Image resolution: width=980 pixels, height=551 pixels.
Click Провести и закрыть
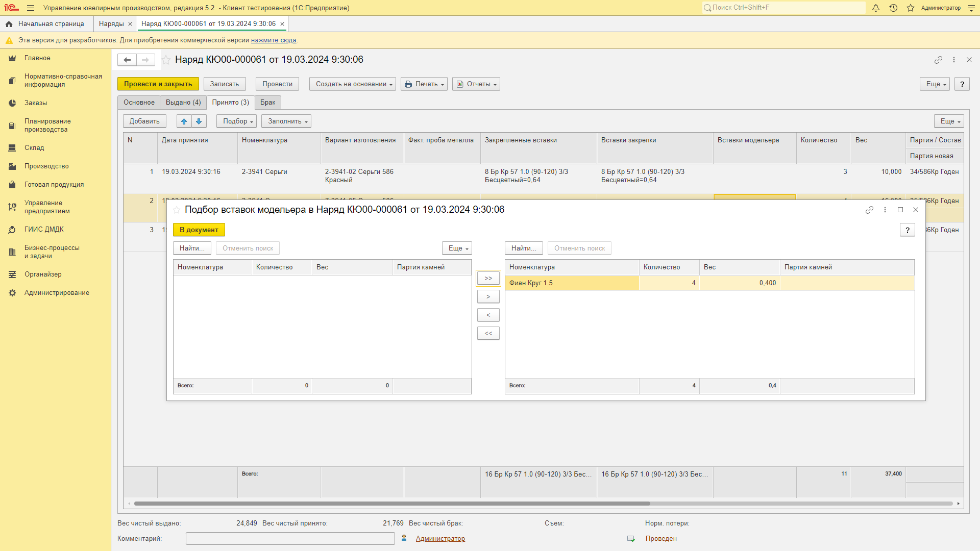(x=158, y=84)
